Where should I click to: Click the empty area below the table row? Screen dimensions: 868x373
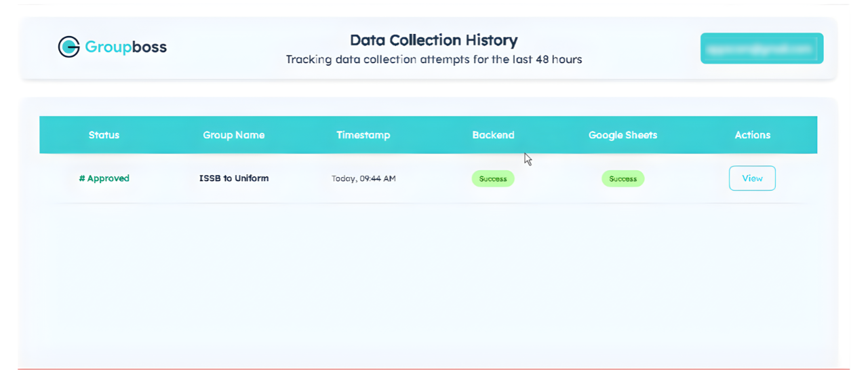tap(429, 278)
